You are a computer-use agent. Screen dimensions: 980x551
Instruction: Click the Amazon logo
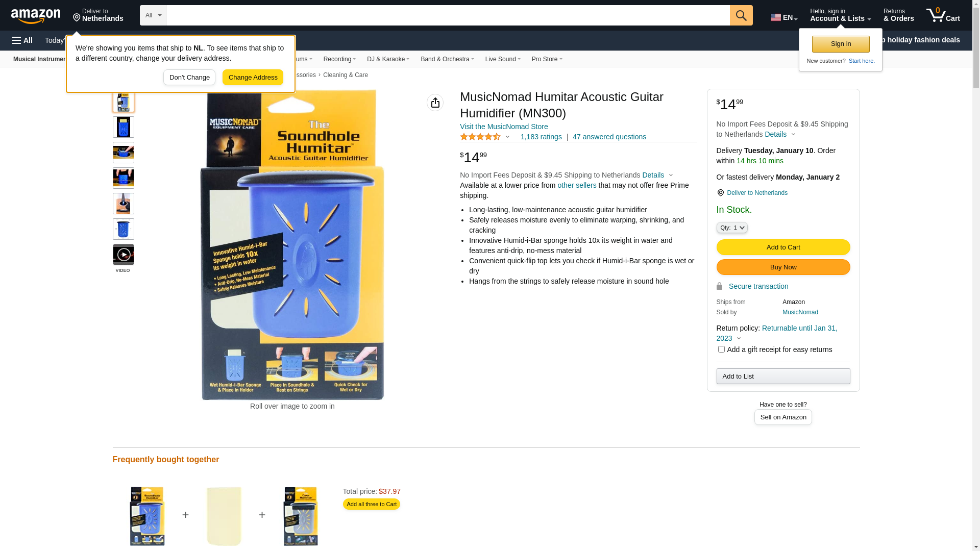point(36,16)
